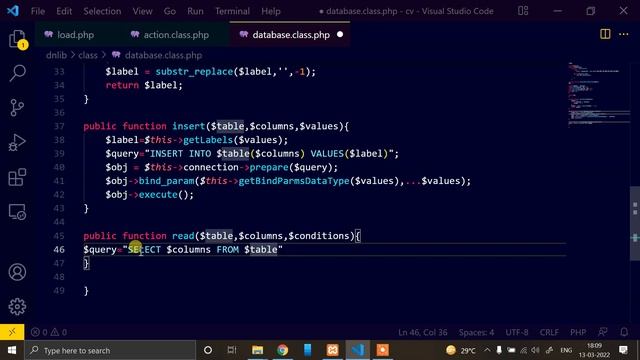Click in the Windows search box

pyautogui.click(x=110, y=350)
